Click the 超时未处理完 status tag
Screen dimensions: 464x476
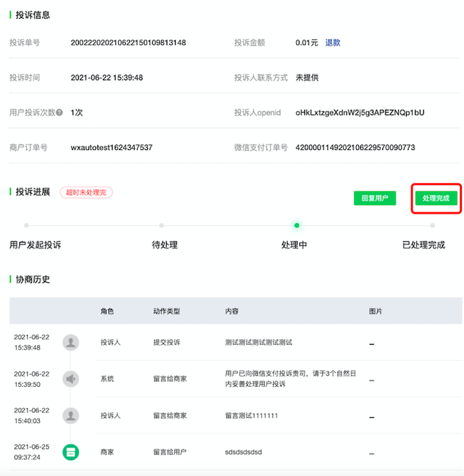86,193
